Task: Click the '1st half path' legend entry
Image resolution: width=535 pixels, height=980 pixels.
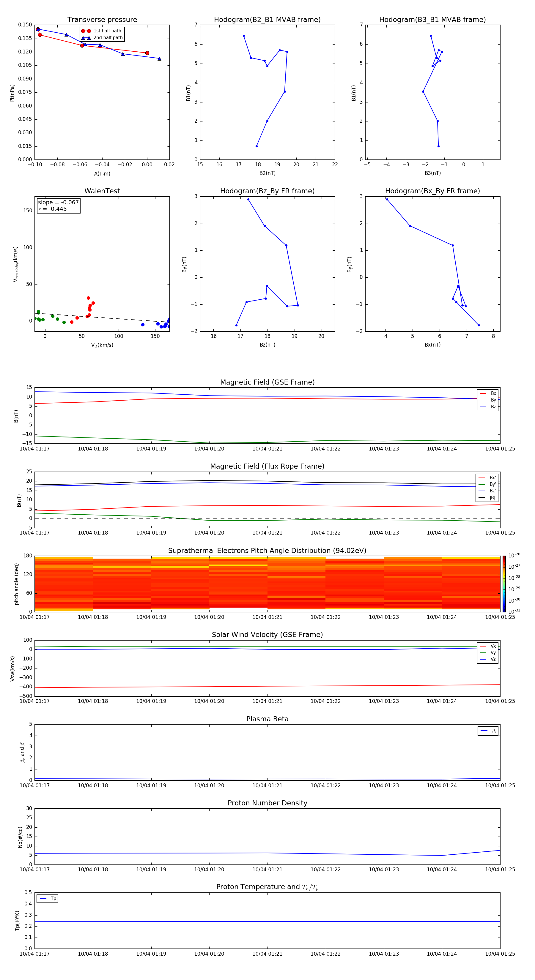Action: click(x=101, y=31)
